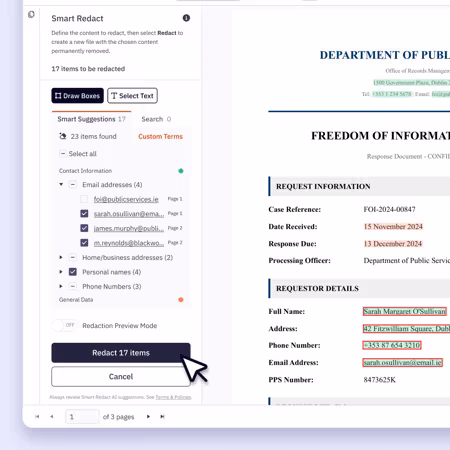Click the highlighted 13 December 2024 date
This screenshot has width=450, height=450.
393,244
